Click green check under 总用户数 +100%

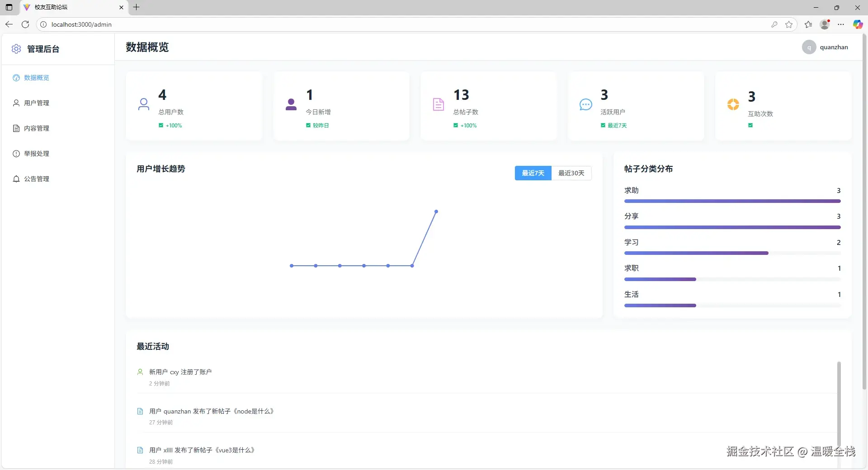tap(161, 126)
